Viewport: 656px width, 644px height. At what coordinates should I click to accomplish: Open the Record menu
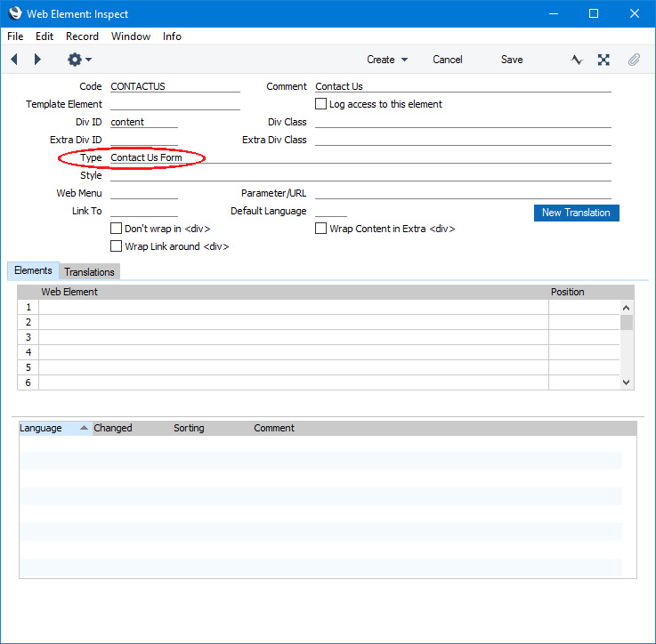(x=82, y=36)
